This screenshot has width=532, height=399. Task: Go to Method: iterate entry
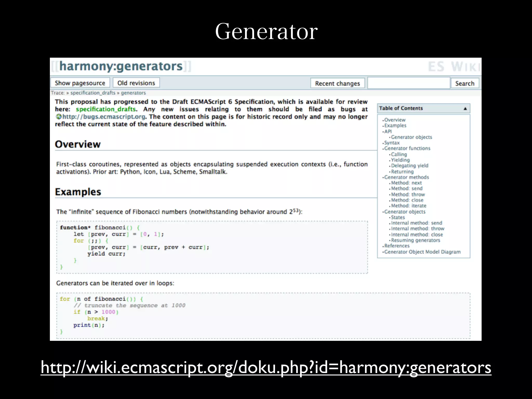409,206
